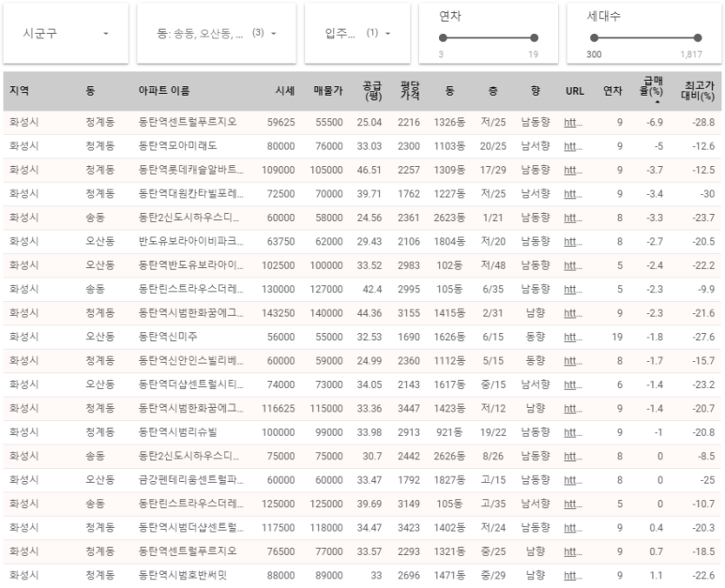
Task: Sort by the 지역 column header
Action: click(x=20, y=91)
